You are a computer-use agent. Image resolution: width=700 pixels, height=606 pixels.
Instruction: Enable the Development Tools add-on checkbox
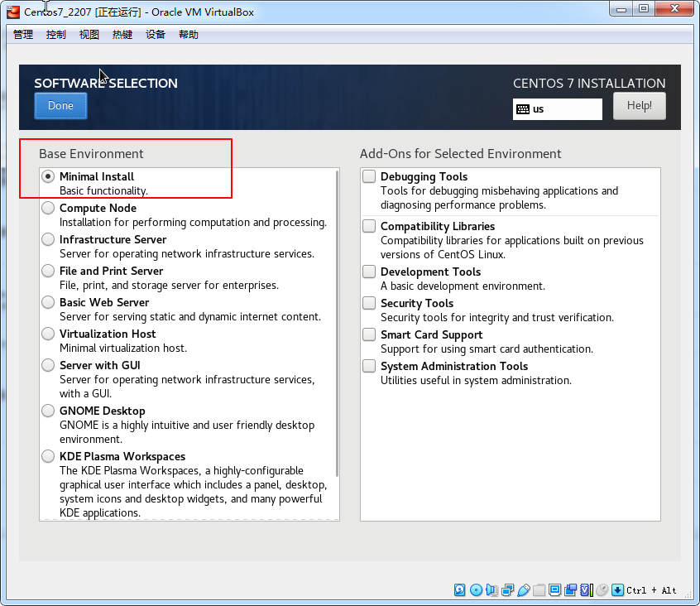[x=369, y=272]
